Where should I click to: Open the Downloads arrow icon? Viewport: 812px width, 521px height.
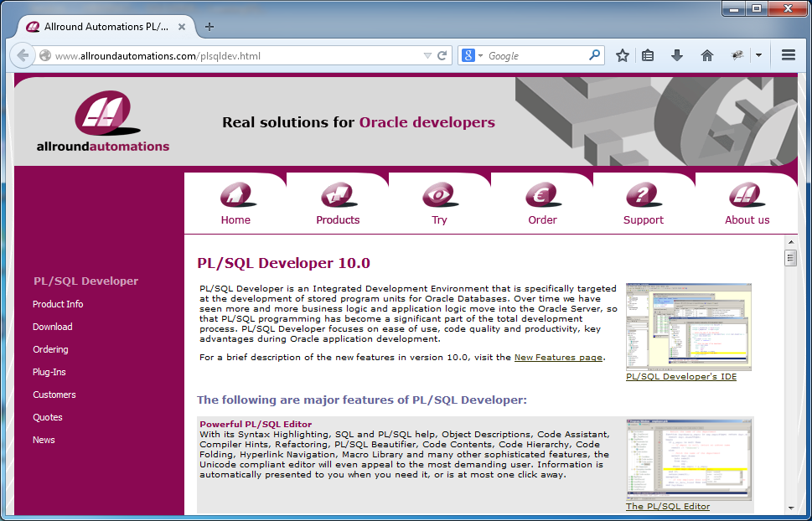677,55
